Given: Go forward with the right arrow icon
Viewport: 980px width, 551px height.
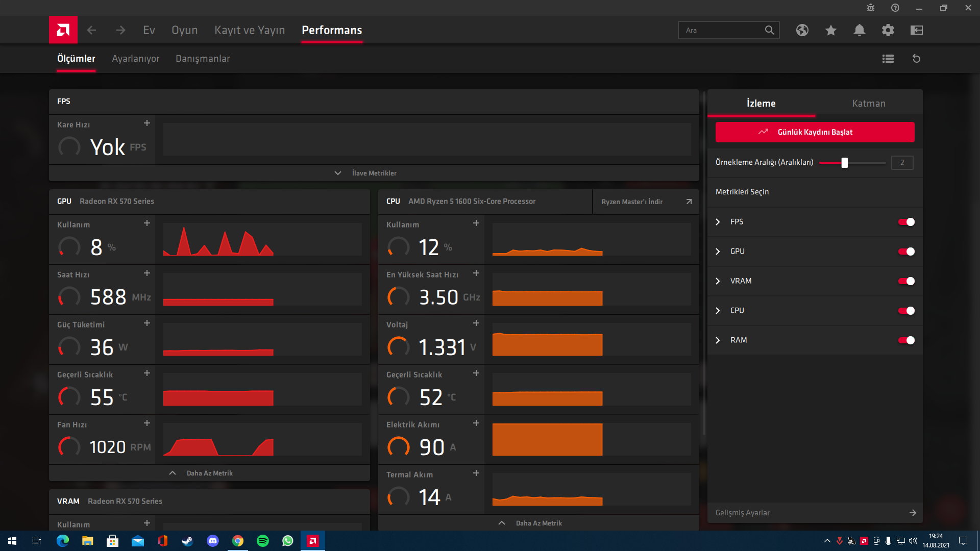Looking at the screenshot, I should tap(120, 30).
